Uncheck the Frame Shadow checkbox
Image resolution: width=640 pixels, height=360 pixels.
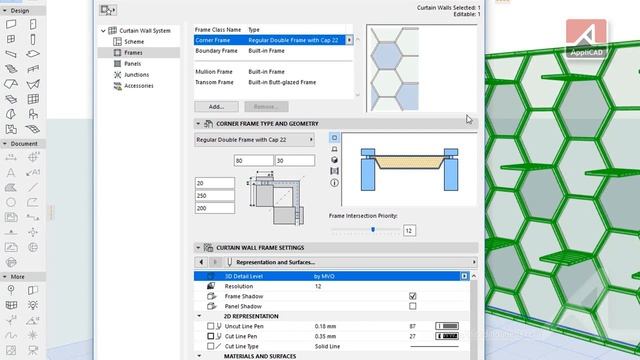click(413, 296)
